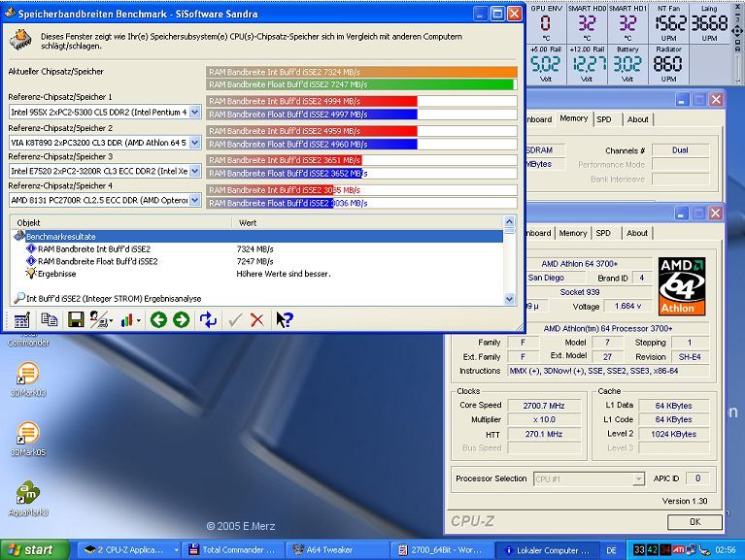Click the Channels # value Dual
745x560 pixels.
[680, 150]
